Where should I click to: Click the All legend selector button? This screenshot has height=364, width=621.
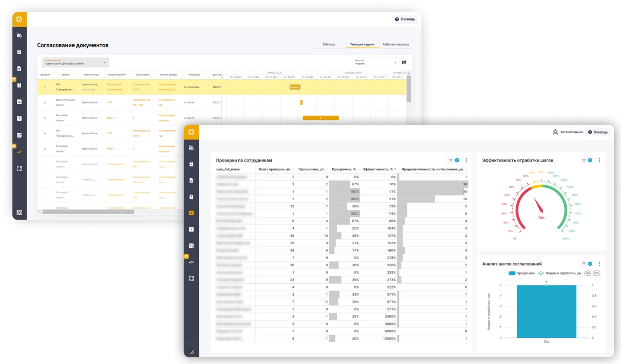[588, 273]
